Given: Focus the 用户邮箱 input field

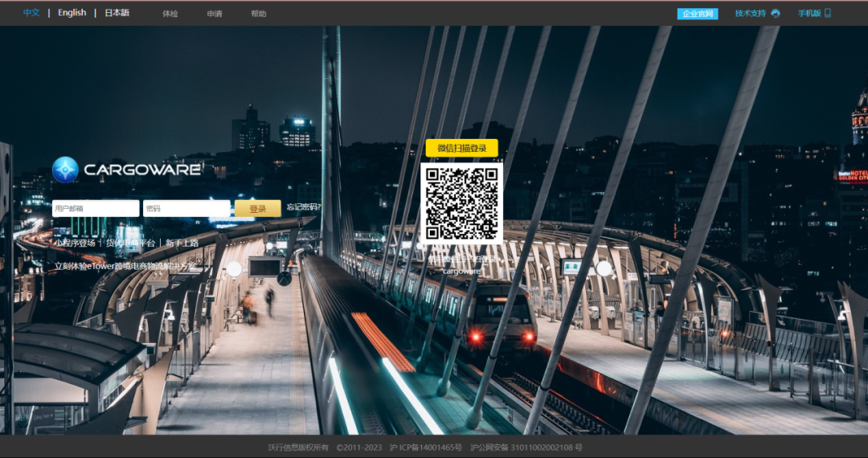Looking at the screenshot, I should [x=96, y=209].
